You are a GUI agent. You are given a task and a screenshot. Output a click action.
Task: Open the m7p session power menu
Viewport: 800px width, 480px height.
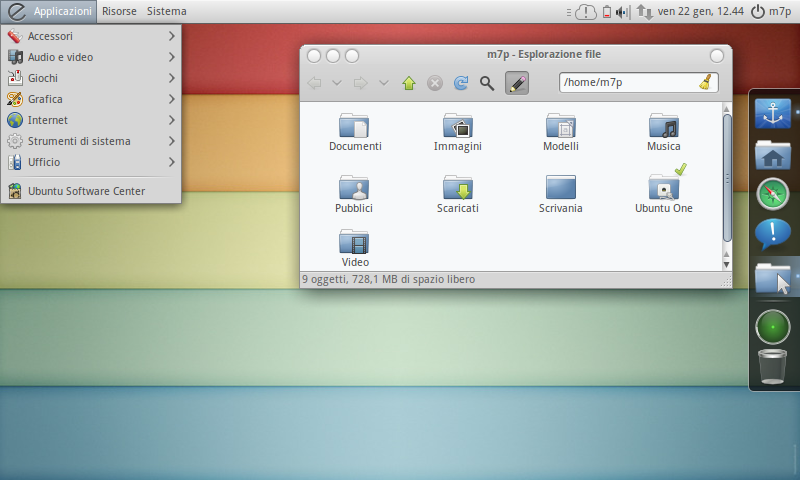pyautogui.click(x=771, y=11)
